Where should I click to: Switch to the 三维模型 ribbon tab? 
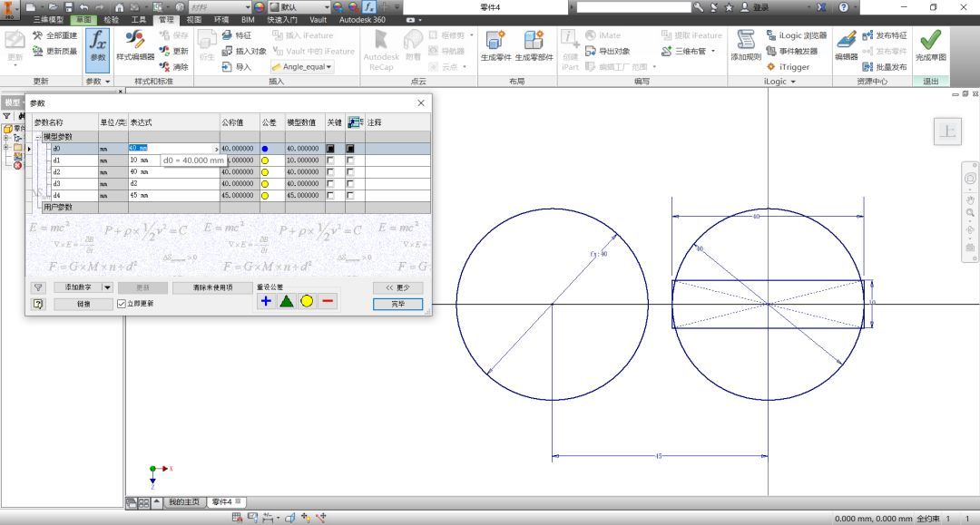point(48,20)
